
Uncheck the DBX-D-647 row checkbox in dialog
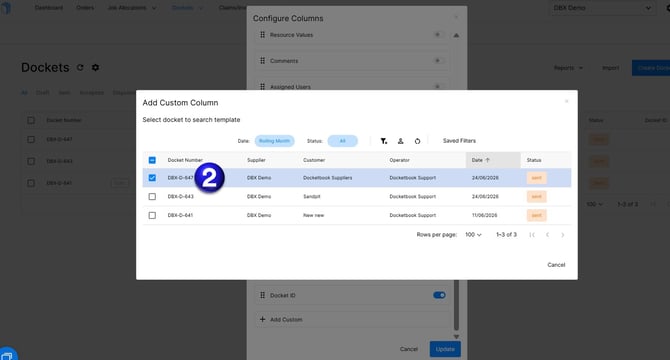(152, 178)
